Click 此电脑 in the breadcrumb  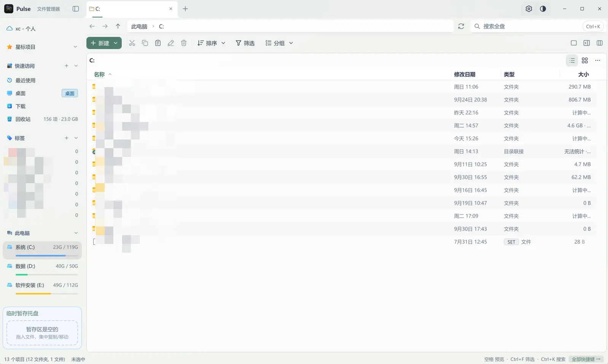(x=139, y=26)
